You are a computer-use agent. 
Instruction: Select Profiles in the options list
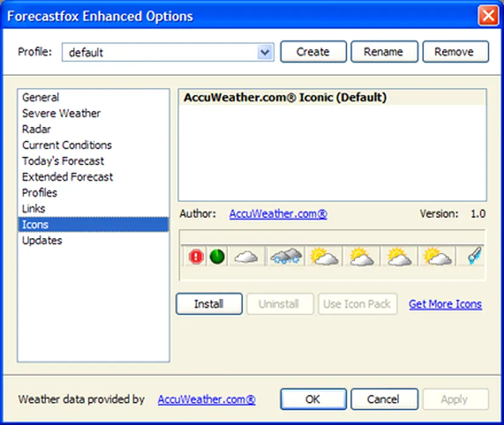(94, 192)
